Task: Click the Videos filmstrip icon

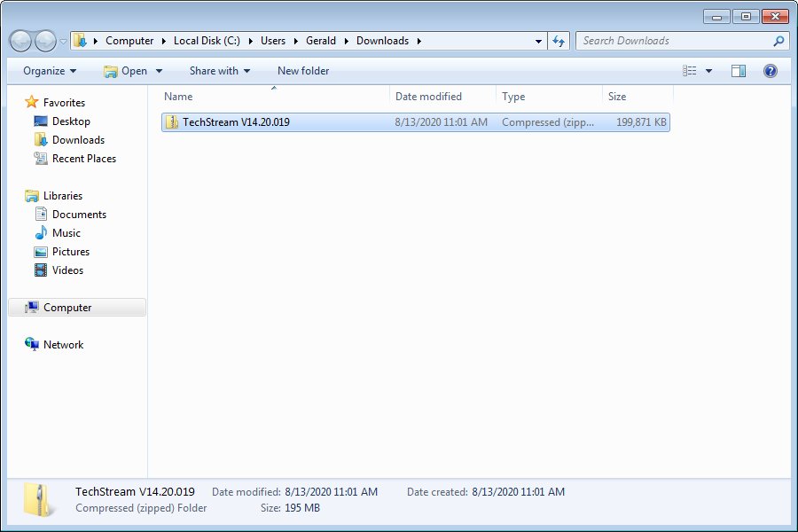Action: (41, 270)
